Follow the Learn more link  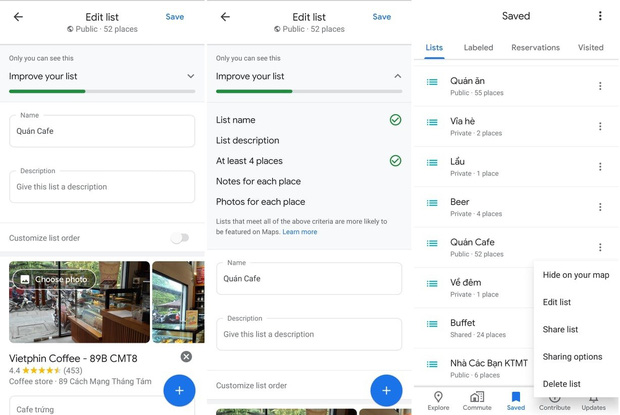[299, 232]
